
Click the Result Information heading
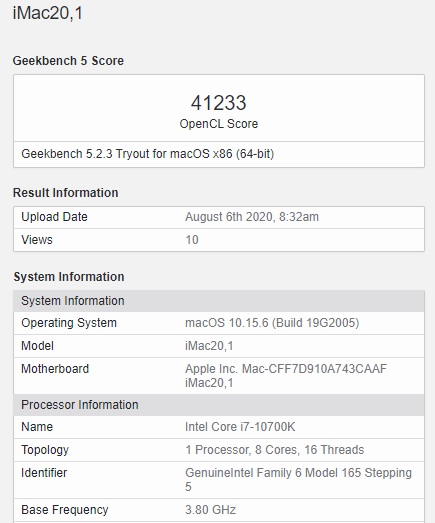click(x=65, y=193)
